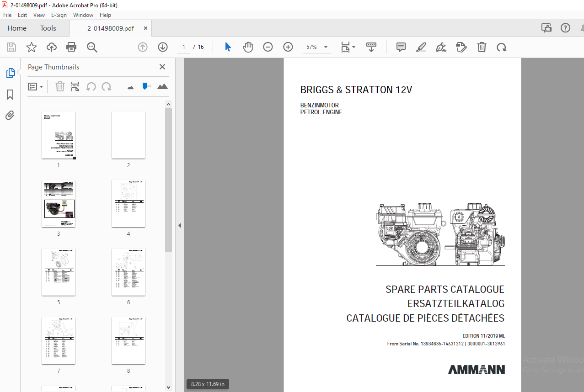The image size is (584, 392).
Task: Open the Bookmarks sidebar panel
Action: 10,95
